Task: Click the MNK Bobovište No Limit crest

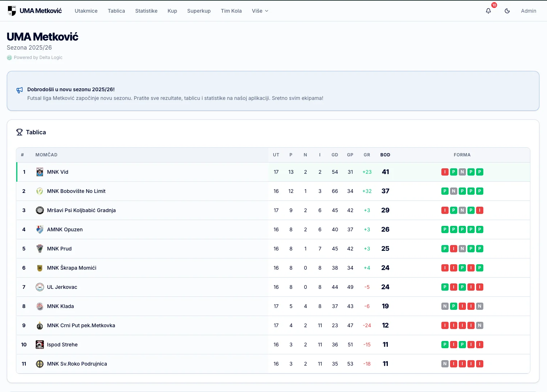Action: point(40,191)
